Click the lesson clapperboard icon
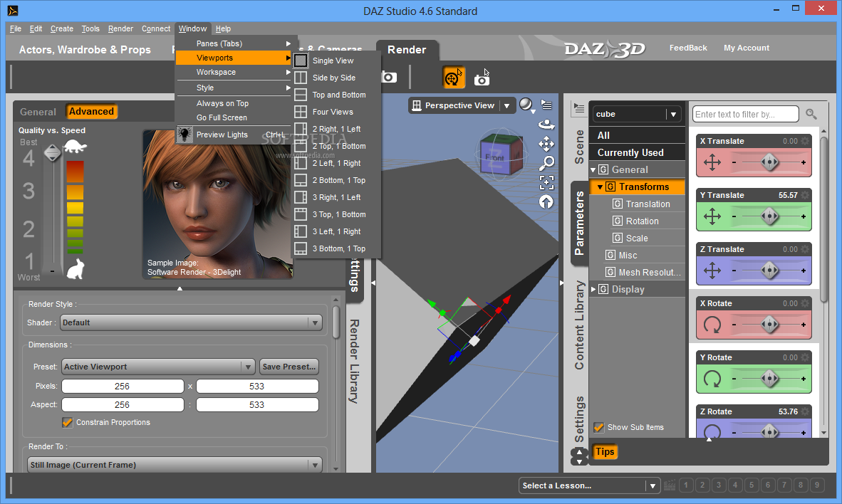 pos(670,485)
